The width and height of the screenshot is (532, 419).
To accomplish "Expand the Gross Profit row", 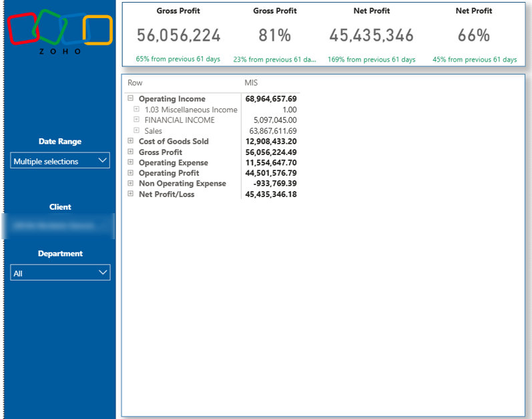I will pos(130,152).
